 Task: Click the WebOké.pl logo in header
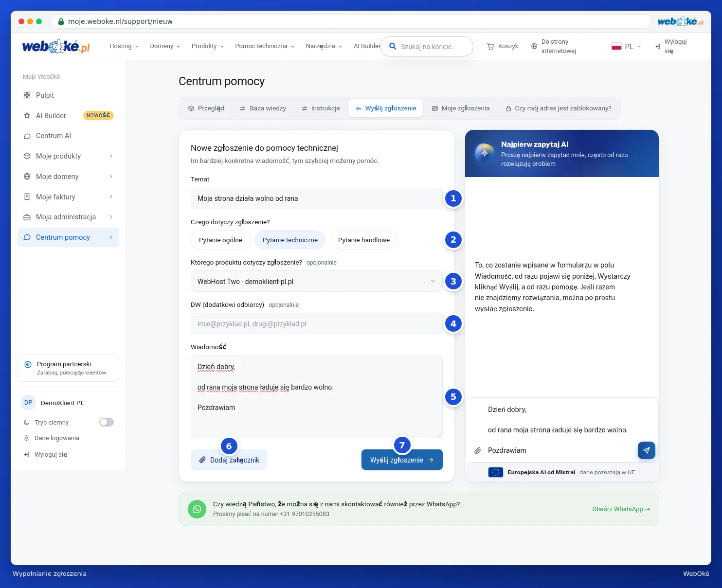56,46
